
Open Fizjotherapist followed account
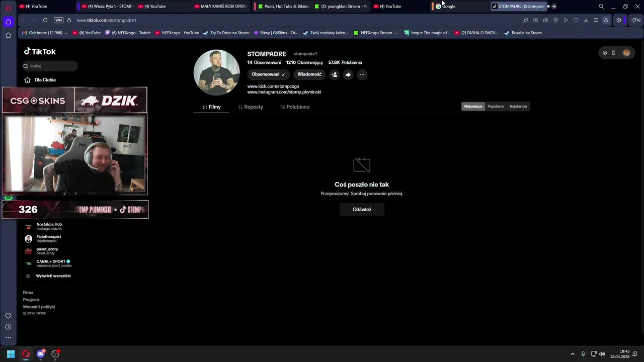pyautogui.click(x=48, y=238)
